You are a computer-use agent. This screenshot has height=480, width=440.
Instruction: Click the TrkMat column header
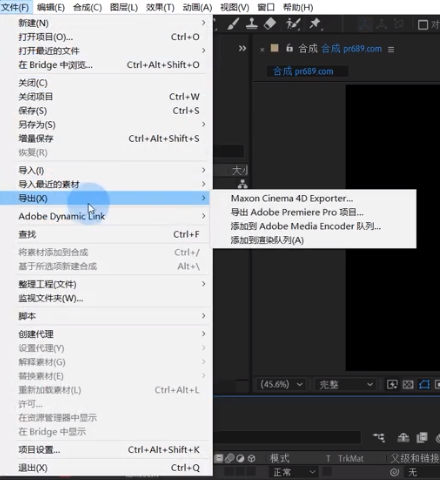pyautogui.click(x=351, y=458)
